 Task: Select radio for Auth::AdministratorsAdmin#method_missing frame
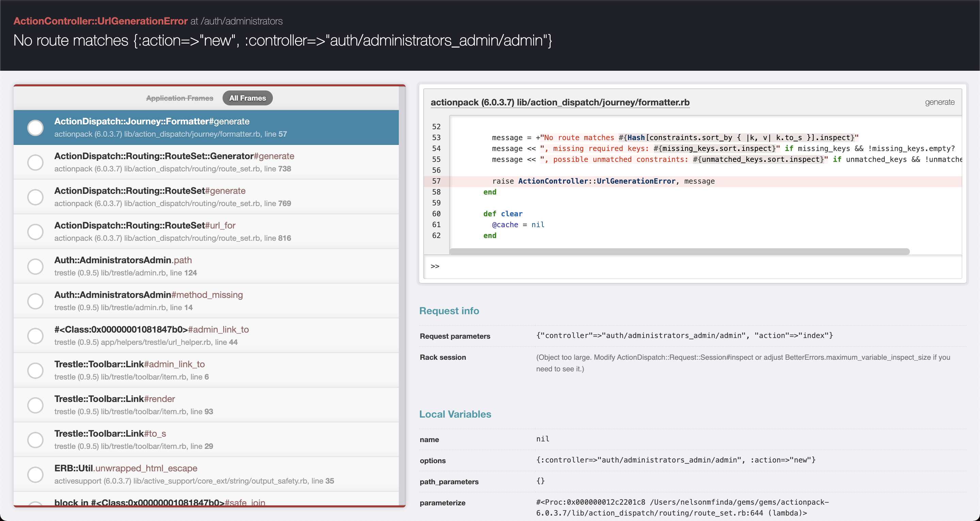[x=35, y=301]
